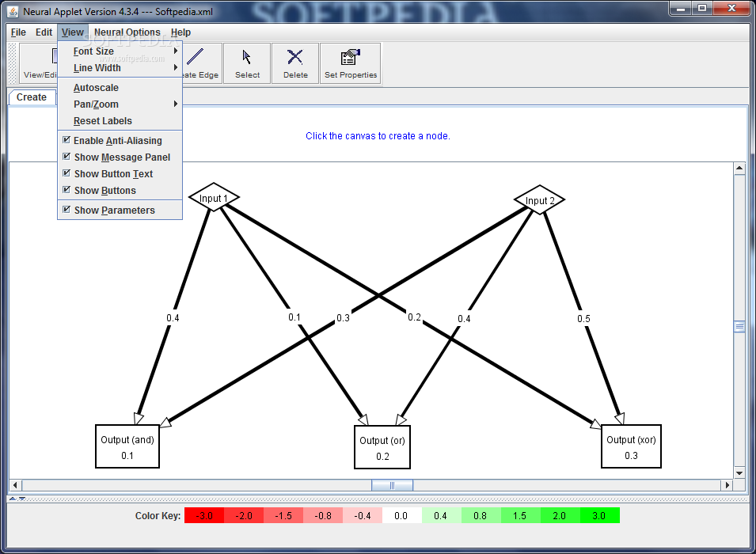
Task: Select the Output (xor) node box
Action: (x=631, y=446)
